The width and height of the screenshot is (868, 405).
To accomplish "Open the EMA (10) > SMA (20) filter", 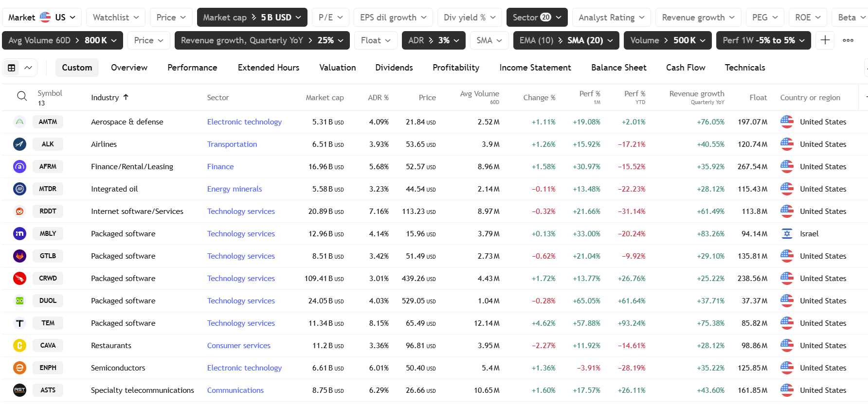I will (566, 40).
